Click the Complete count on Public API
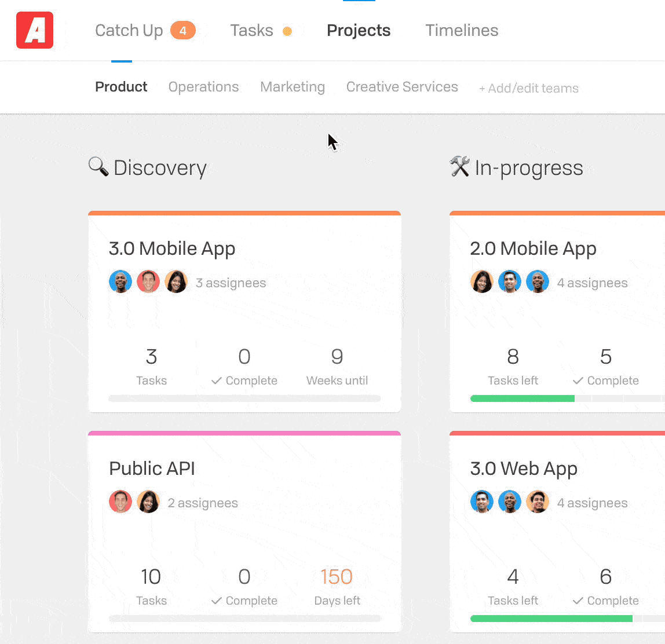This screenshot has width=665, height=644. [244, 586]
